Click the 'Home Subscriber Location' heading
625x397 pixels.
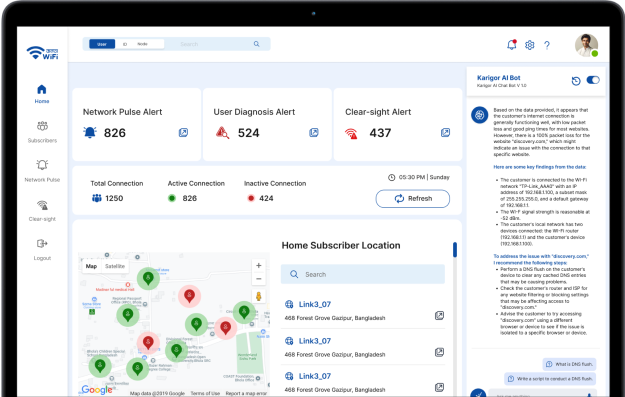coord(341,246)
